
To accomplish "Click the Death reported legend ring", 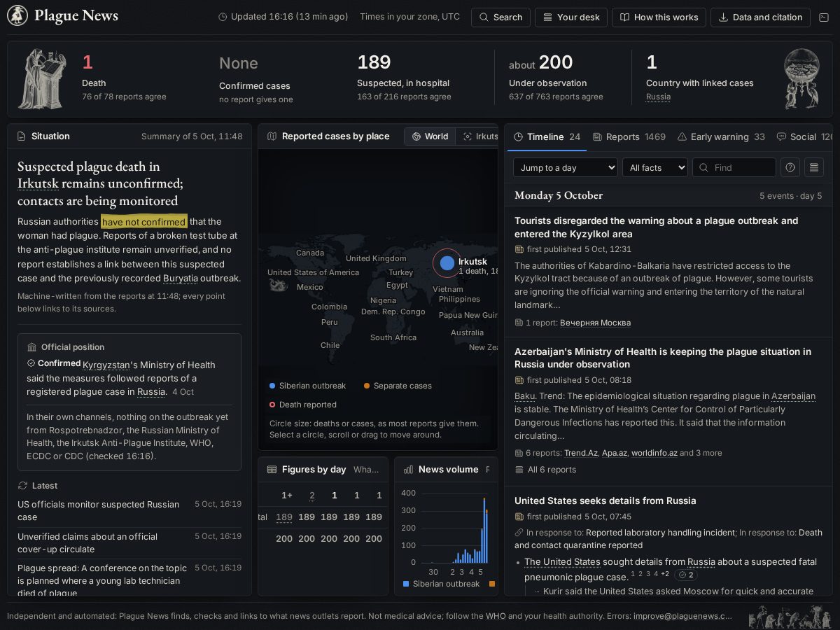I will pyautogui.click(x=272, y=405).
